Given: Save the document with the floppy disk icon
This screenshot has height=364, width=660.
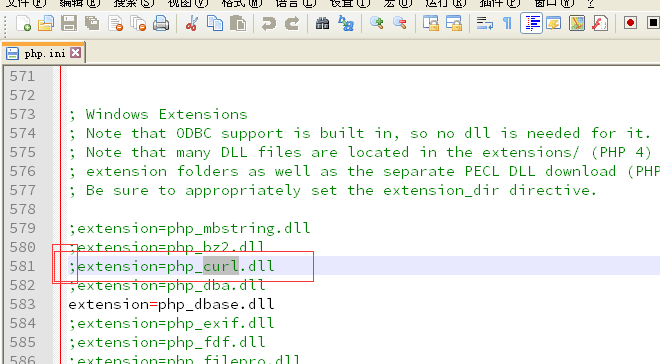Looking at the screenshot, I should tap(69, 23).
